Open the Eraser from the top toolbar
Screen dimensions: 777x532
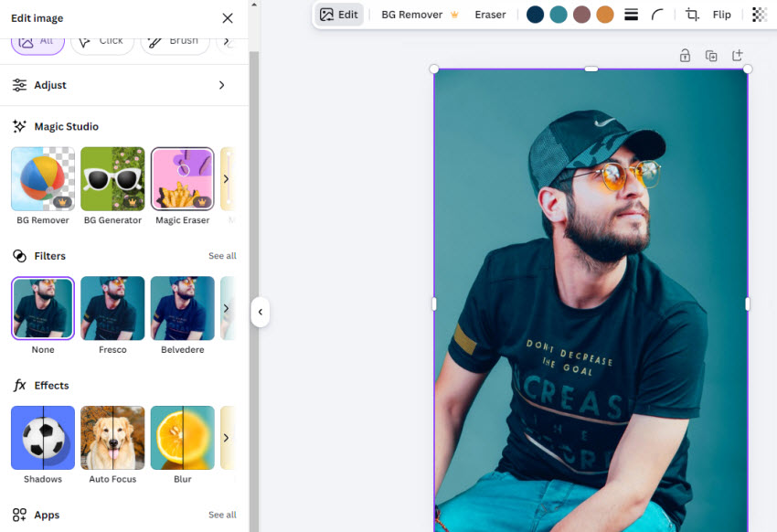490,14
